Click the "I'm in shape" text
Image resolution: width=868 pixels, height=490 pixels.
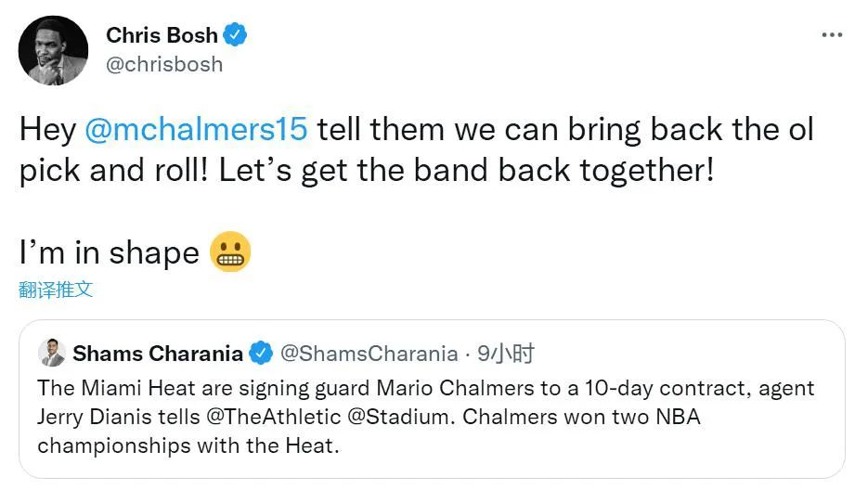110,253
